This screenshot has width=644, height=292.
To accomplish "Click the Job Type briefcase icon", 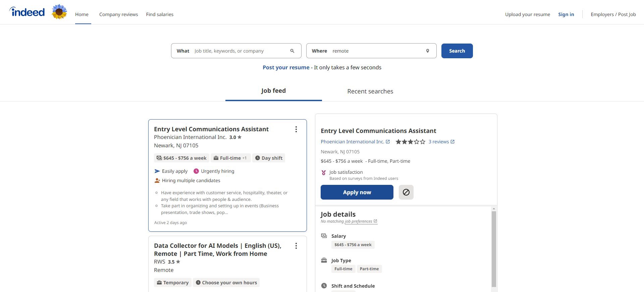I will pos(324,260).
